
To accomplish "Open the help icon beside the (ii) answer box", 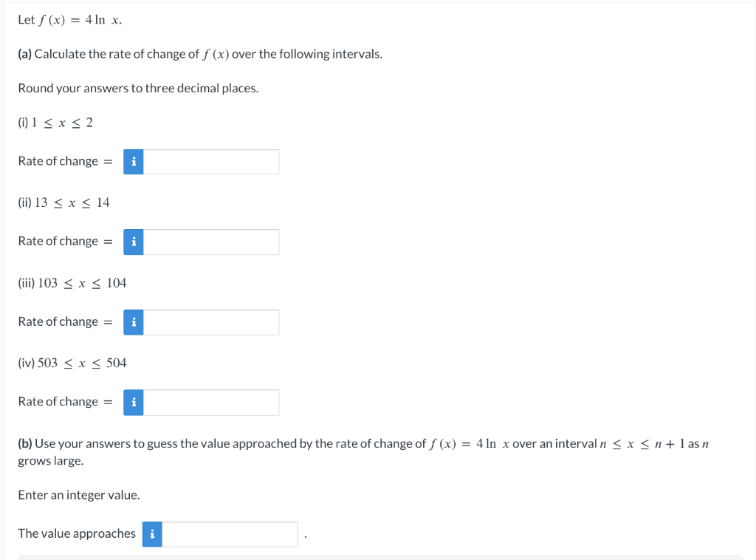I will (x=133, y=242).
